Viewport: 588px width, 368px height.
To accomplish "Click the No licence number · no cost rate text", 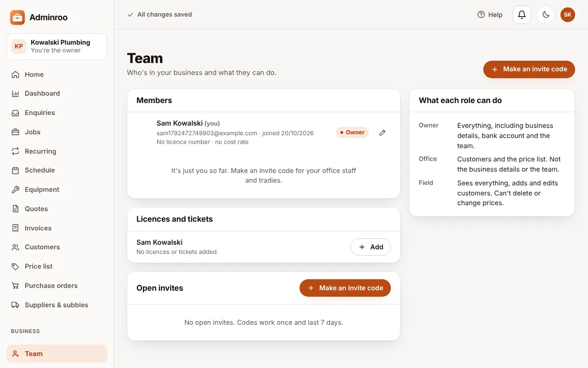I will (203, 142).
